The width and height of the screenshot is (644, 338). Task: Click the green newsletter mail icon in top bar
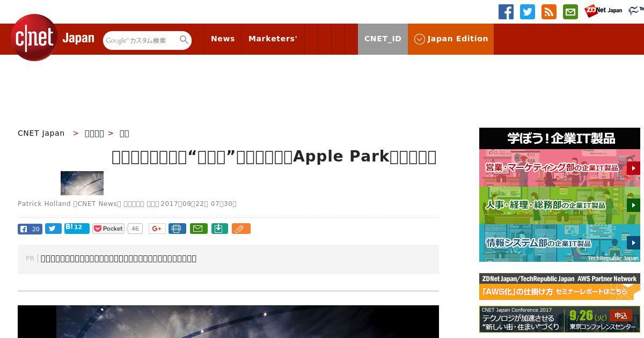570,12
